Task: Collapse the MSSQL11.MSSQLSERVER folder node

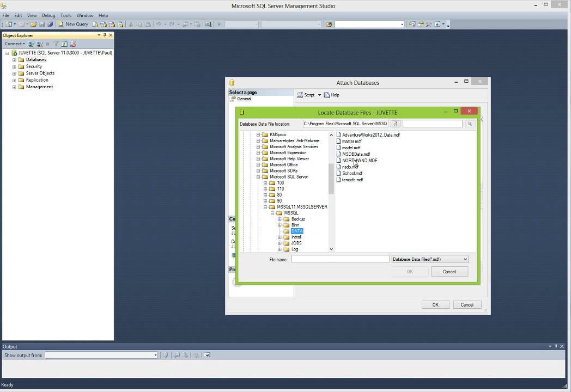Action: [265, 207]
